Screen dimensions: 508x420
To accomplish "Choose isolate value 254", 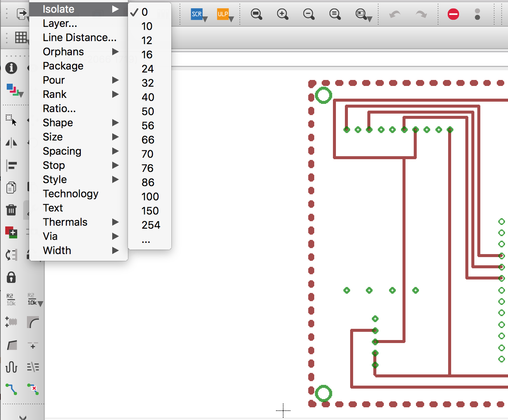I will pyautogui.click(x=151, y=225).
